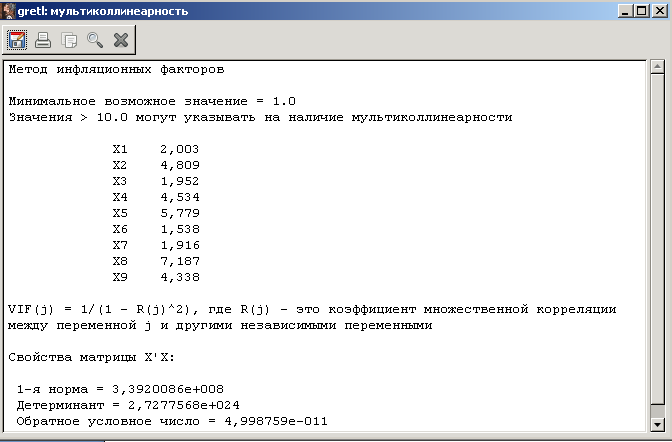
Task: Click the line 'Минимальное возможное значение = 1.0'
Action: pos(152,102)
